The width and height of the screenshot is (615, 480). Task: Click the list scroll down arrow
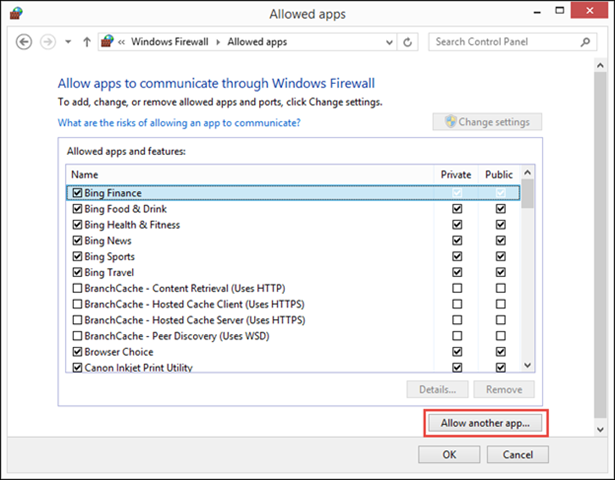(x=528, y=365)
